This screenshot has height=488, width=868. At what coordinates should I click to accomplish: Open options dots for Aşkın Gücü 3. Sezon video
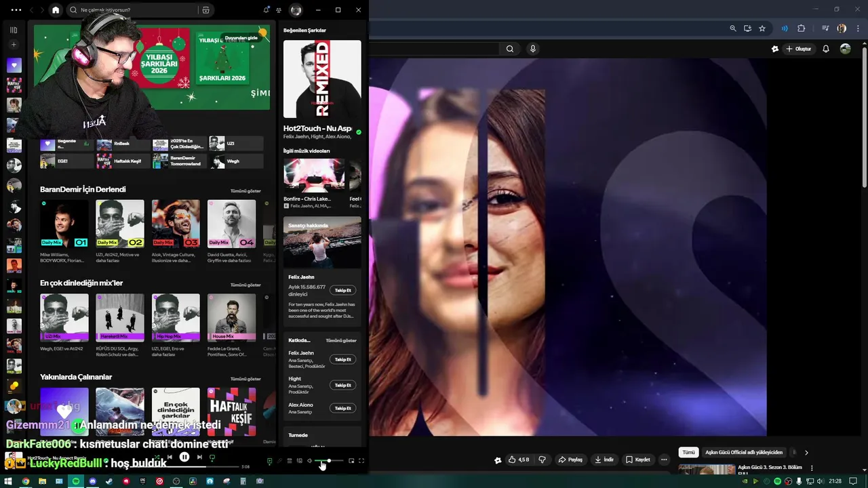[812, 468]
